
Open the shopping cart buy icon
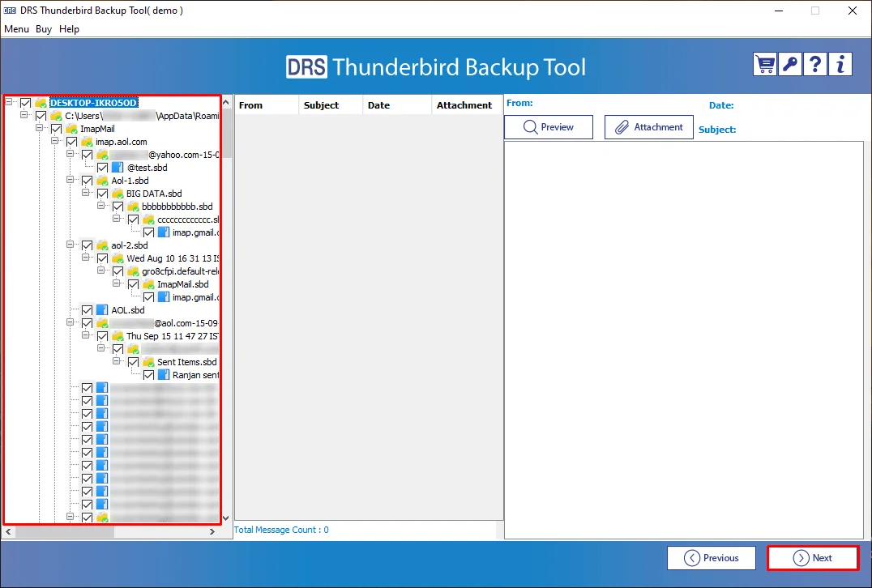pyautogui.click(x=765, y=65)
